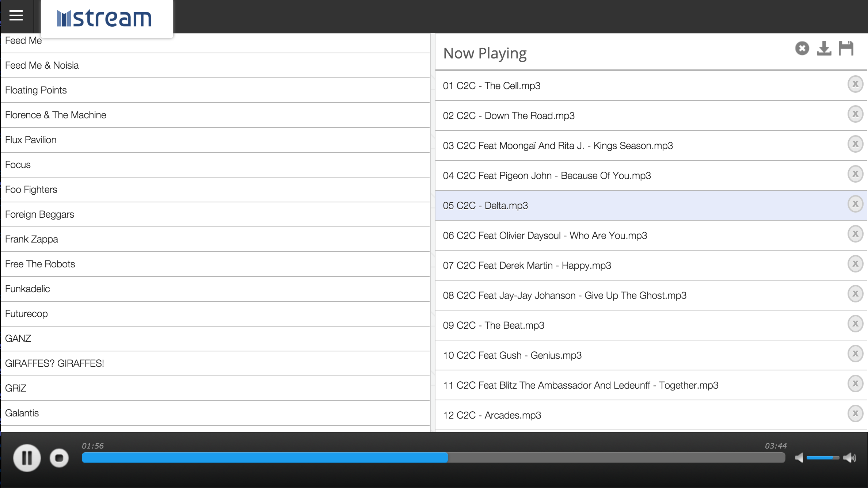Image resolution: width=868 pixels, height=488 pixels.
Task: Click the mStream logo
Action: coord(104,18)
